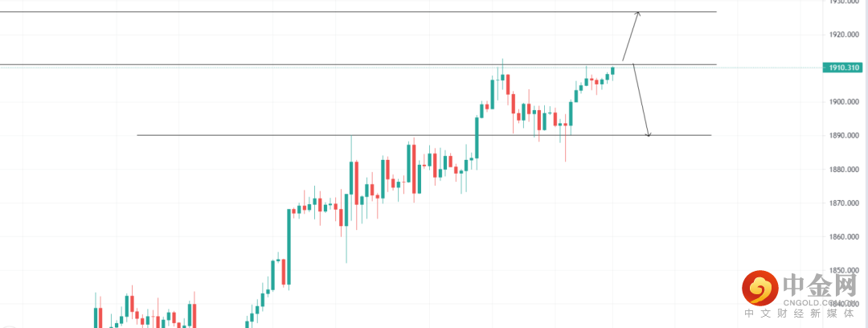Image resolution: width=868 pixels, height=328 pixels.
Task: Click the latest green candle at chart's right end
Action: pos(612,71)
